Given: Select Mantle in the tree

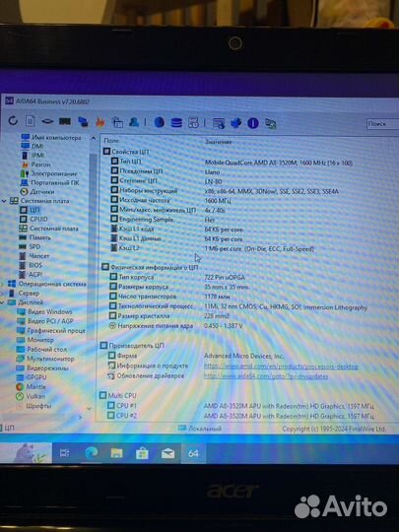Looking at the screenshot, I should pyautogui.click(x=36, y=387).
